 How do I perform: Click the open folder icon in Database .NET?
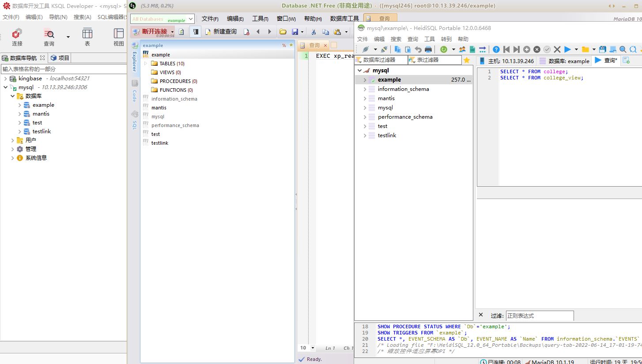tap(283, 32)
